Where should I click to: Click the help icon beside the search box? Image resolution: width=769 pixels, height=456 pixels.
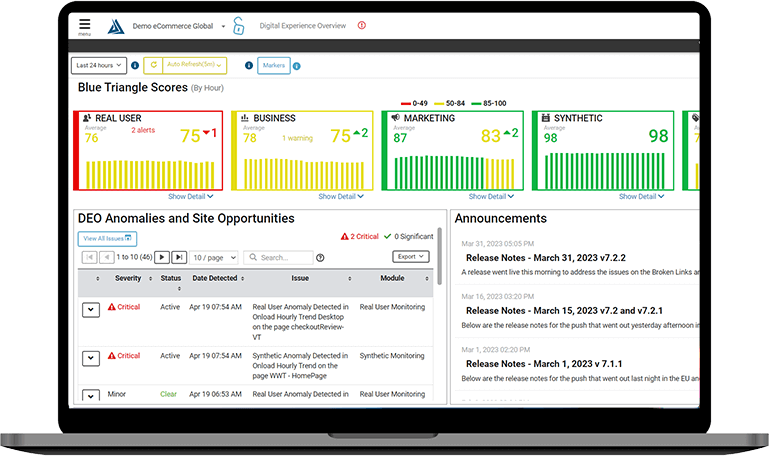point(320,257)
